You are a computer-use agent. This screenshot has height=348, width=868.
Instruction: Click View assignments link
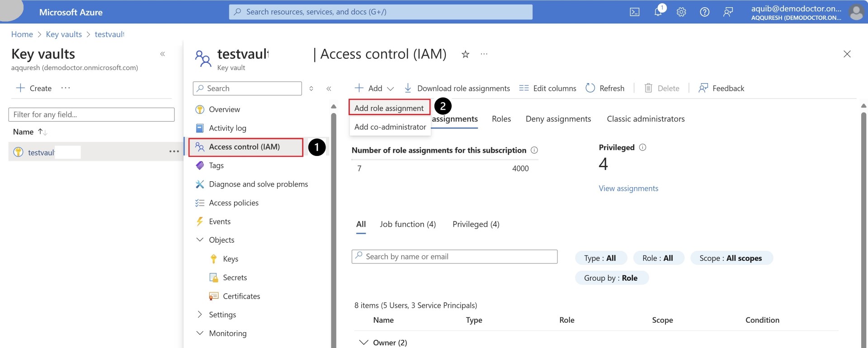[x=628, y=188]
